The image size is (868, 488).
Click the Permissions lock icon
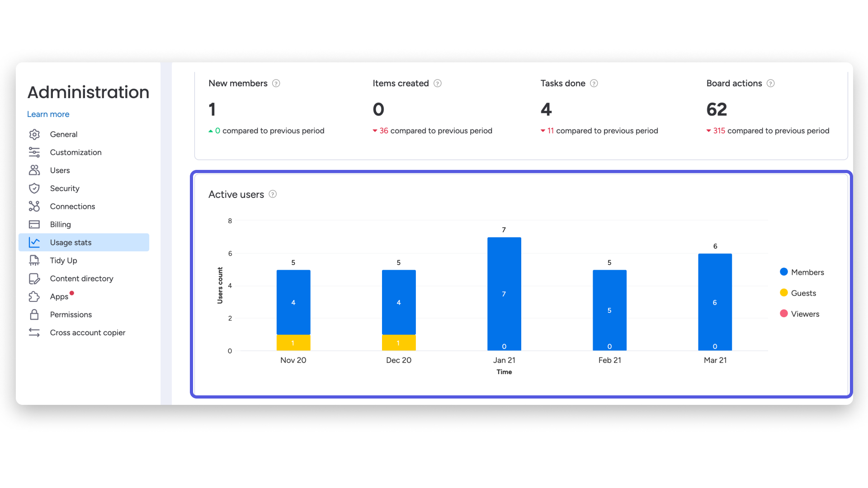[34, 314]
